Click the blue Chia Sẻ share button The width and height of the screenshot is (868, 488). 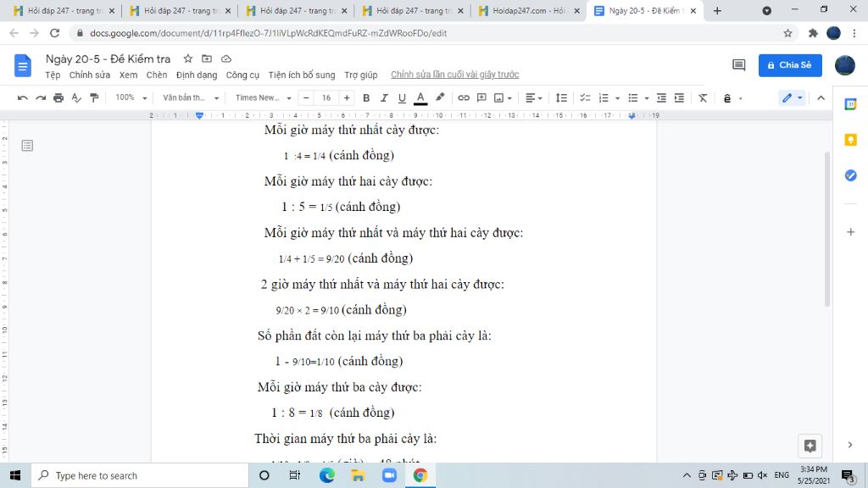pyautogui.click(x=790, y=65)
